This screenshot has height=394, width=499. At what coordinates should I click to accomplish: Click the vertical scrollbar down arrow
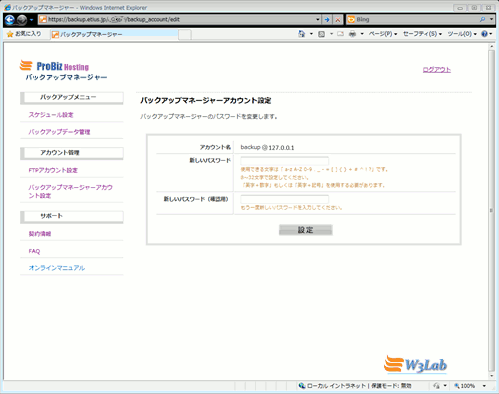click(491, 376)
